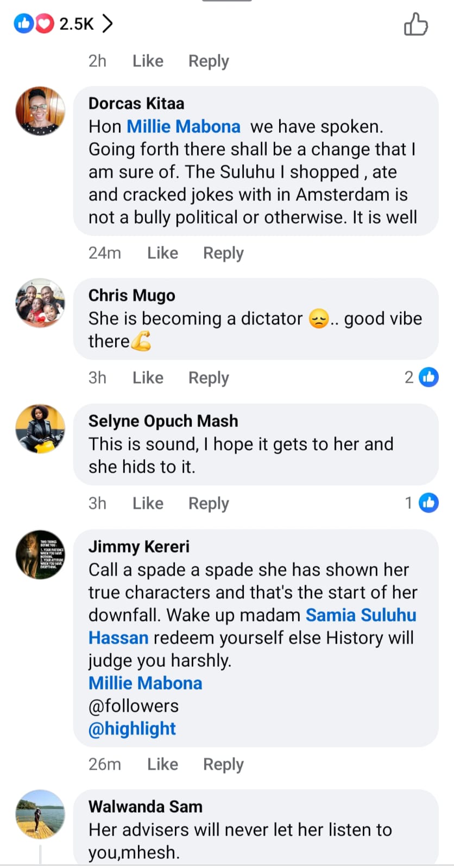Open the 2.5K reactions list chevron
This screenshot has width=454, height=868.
(108, 23)
